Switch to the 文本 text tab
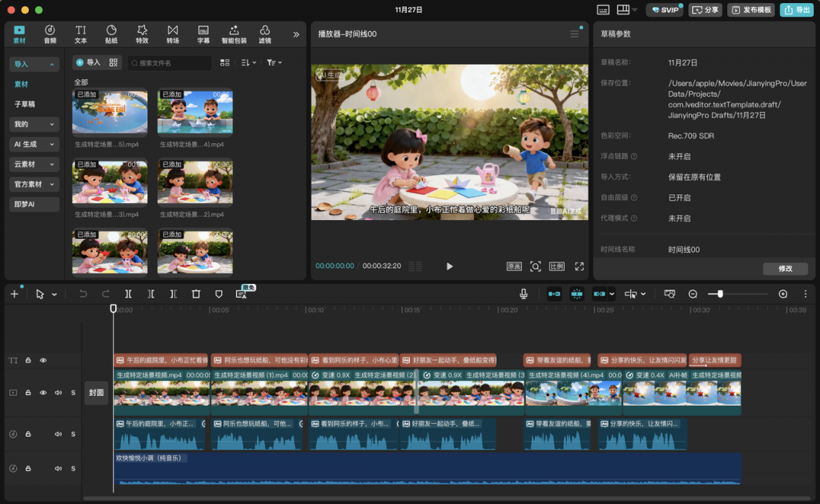This screenshot has height=504, width=820. click(x=81, y=34)
